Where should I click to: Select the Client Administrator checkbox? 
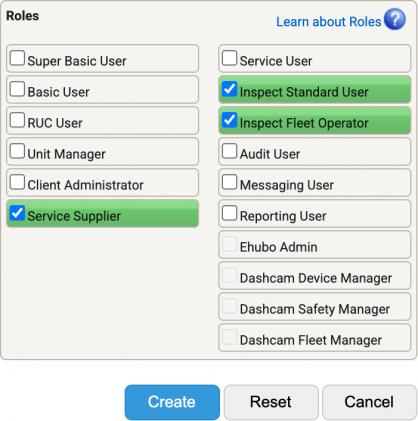coord(17,182)
